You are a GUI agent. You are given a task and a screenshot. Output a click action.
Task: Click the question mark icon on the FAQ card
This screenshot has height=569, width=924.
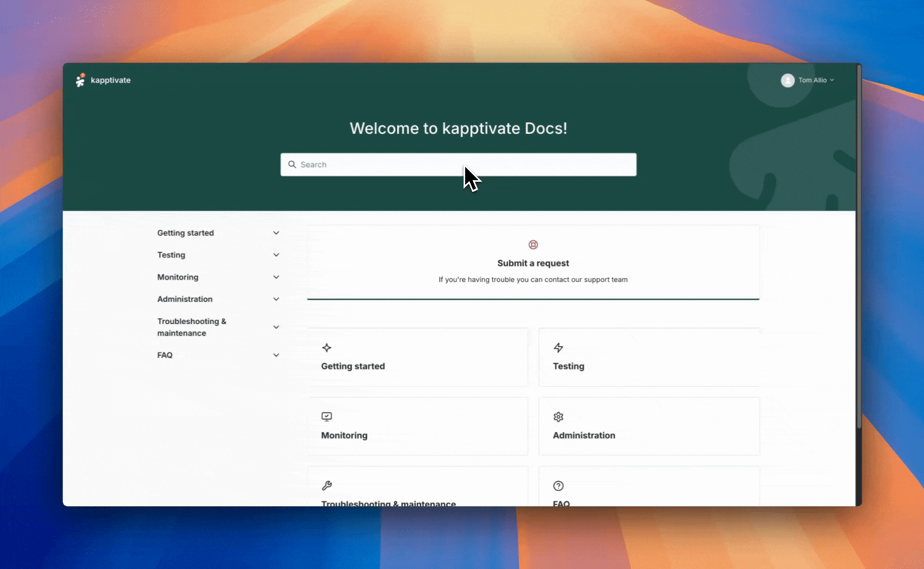point(558,486)
